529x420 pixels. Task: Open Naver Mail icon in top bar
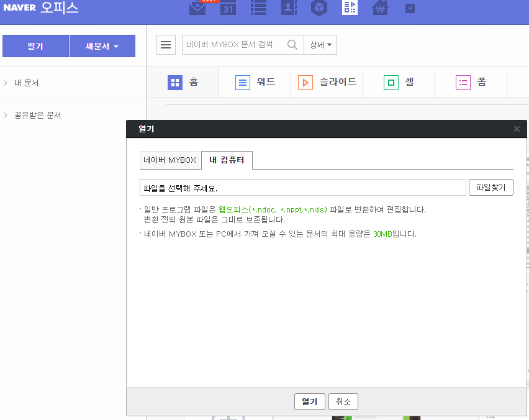(197, 7)
